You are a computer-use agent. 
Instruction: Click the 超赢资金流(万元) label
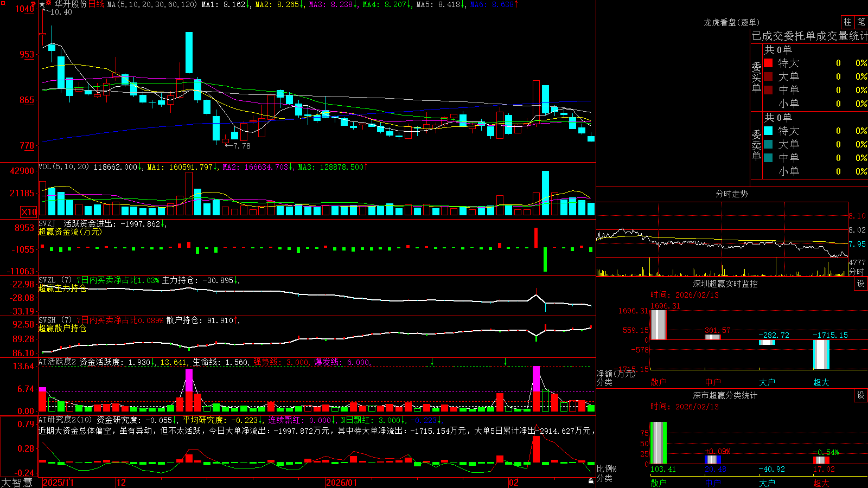click(x=70, y=232)
